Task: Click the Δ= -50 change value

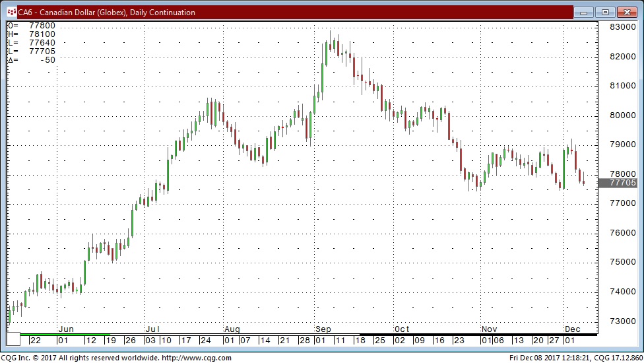Action: point(31,60)
